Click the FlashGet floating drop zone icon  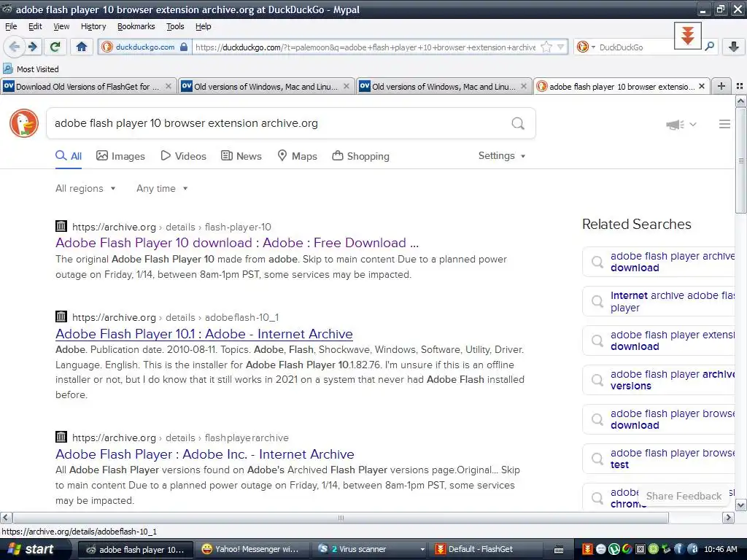[687, 36]
